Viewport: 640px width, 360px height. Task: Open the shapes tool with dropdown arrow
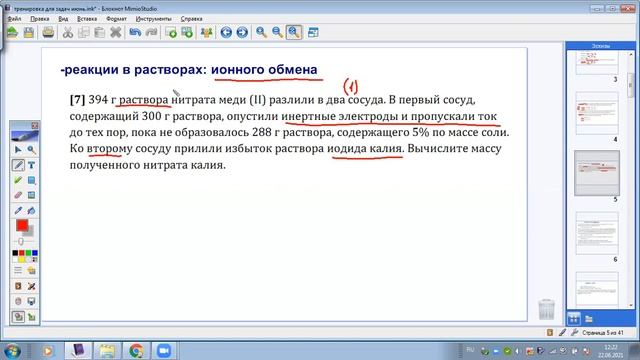[x=31, y=180]
